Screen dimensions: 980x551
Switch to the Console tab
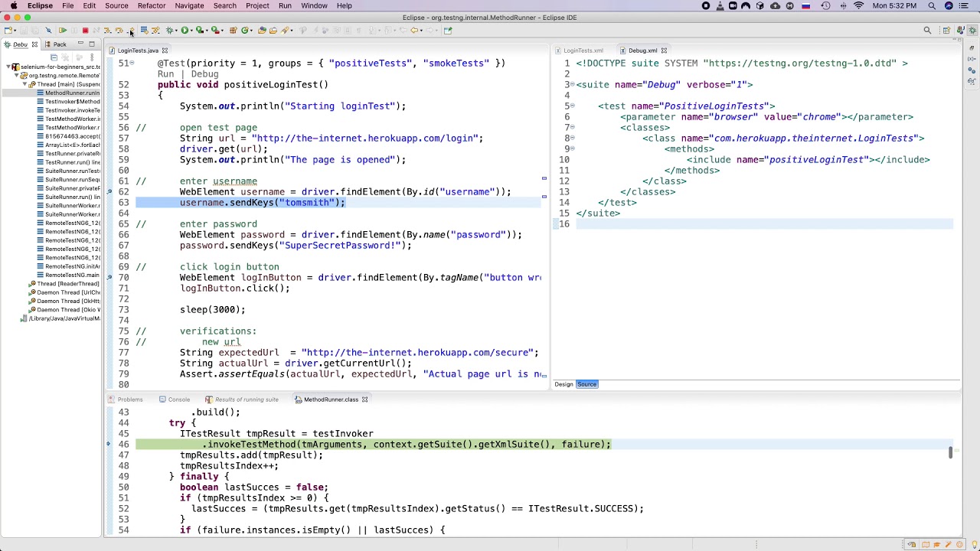(x=178, y=399)
